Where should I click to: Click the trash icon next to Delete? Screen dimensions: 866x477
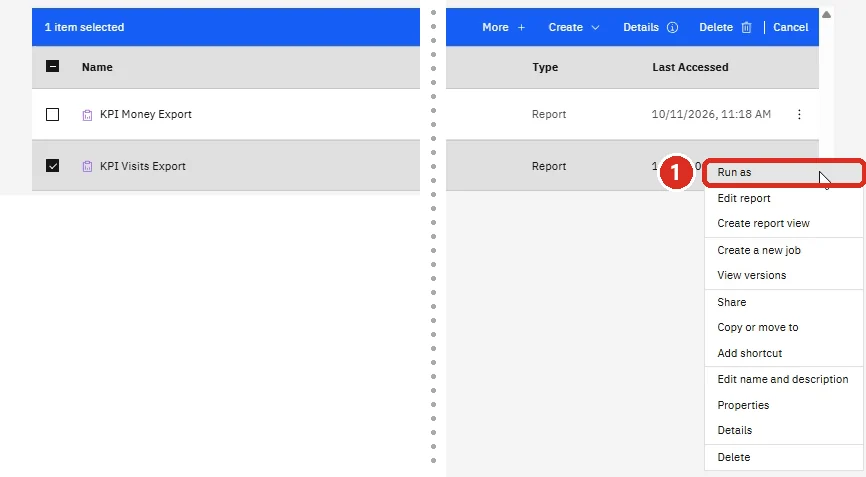[x=746, y=27]
